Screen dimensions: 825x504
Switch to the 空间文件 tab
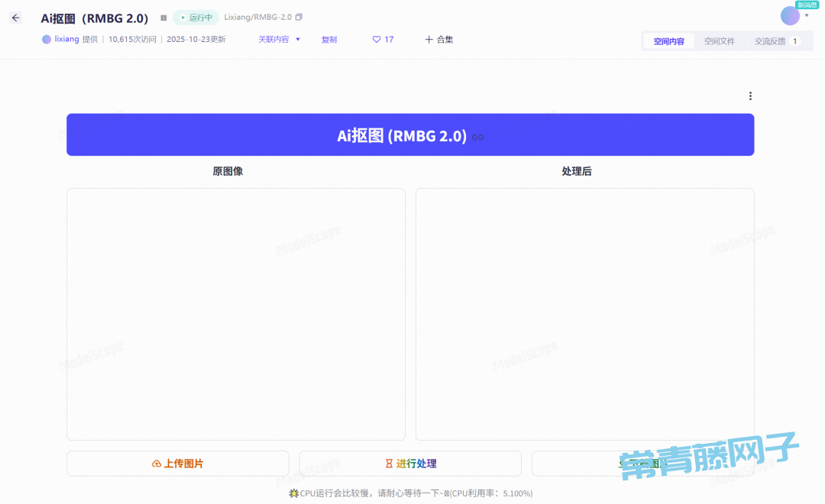719,41
